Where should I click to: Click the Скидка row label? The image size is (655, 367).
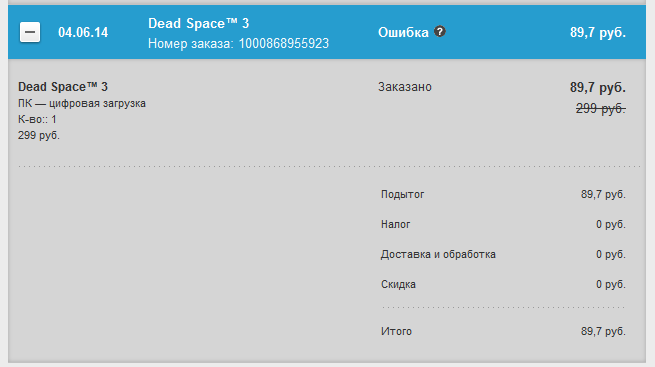coord(398,285)
